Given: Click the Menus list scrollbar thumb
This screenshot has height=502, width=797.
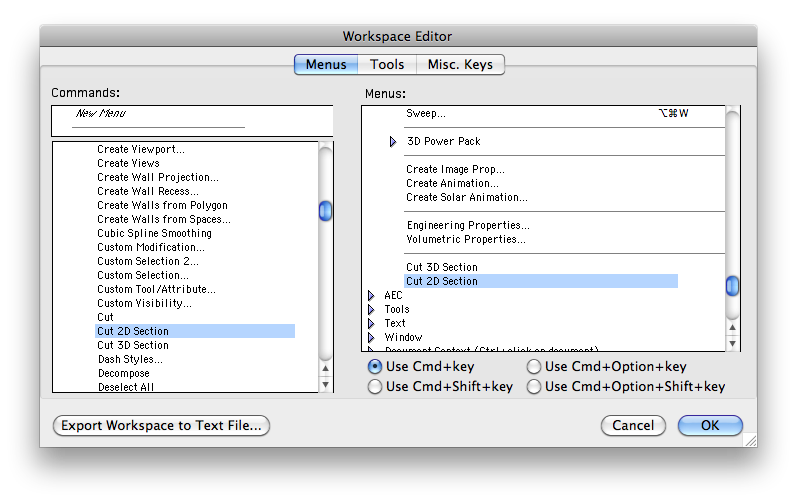Looking at the screenshot, I should [732, 286].
